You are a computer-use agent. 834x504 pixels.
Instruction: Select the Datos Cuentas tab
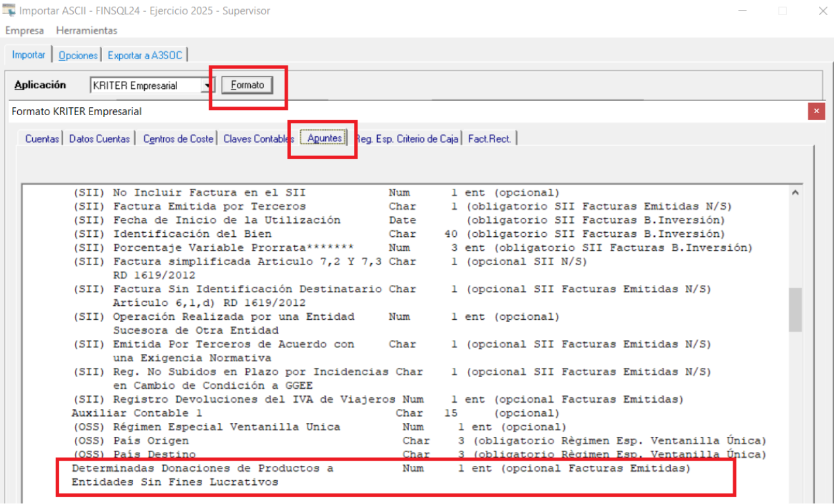pos(99,139)
